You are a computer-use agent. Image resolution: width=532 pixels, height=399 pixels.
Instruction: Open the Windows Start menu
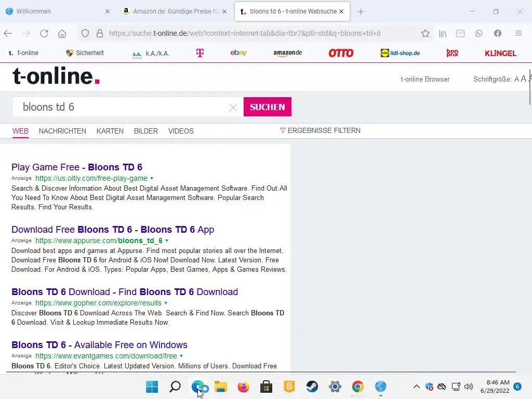[x=152, y=387]
